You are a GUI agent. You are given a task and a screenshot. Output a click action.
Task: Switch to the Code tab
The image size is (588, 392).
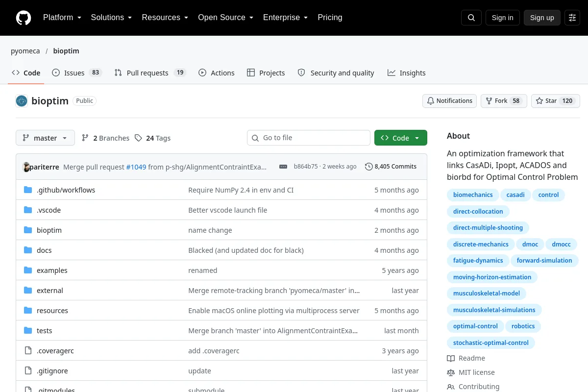[x=26, y=73]
